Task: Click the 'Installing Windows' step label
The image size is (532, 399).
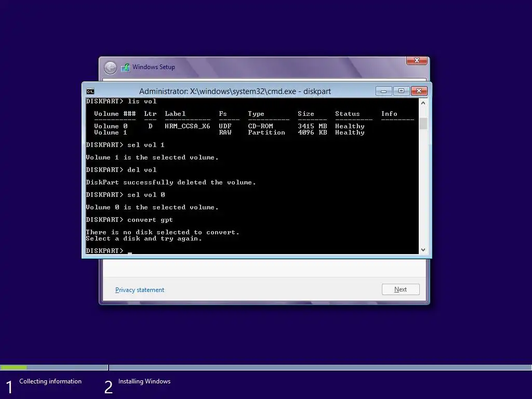Action: (x=144, y=381)
